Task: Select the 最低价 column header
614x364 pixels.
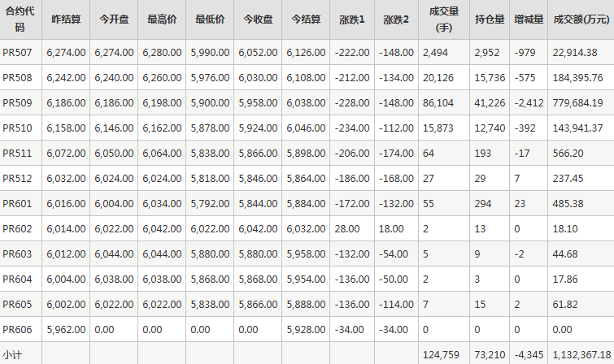Action: tap(210, 19)
